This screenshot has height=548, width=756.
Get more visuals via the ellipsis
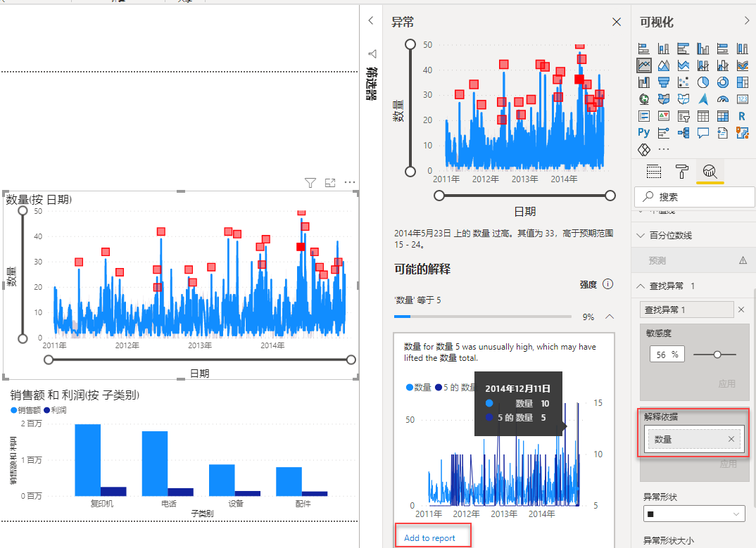click(663, 149)
